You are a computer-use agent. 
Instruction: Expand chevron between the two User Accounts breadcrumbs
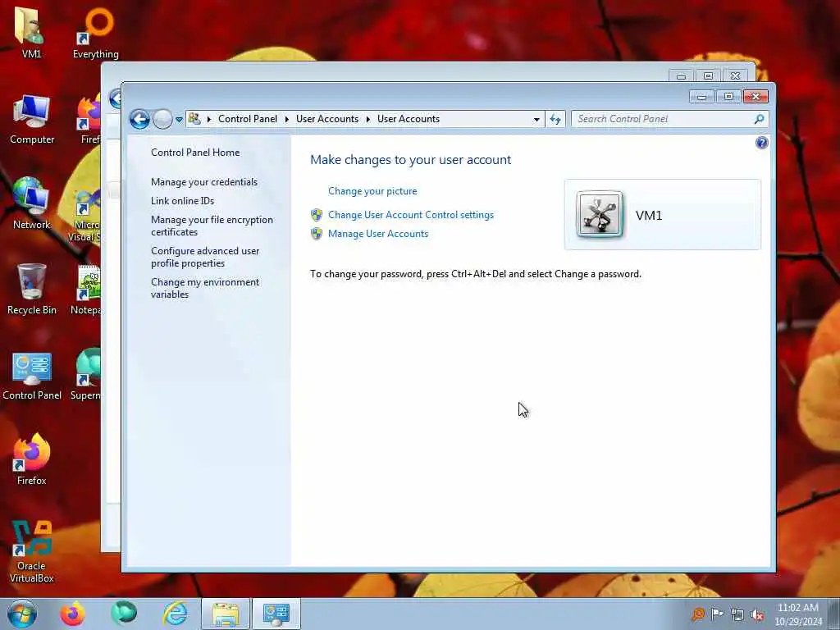pos(368,119)
